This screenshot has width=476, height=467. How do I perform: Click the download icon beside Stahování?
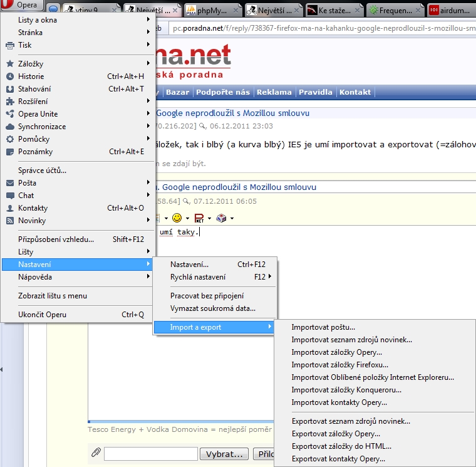click(10, 89)
